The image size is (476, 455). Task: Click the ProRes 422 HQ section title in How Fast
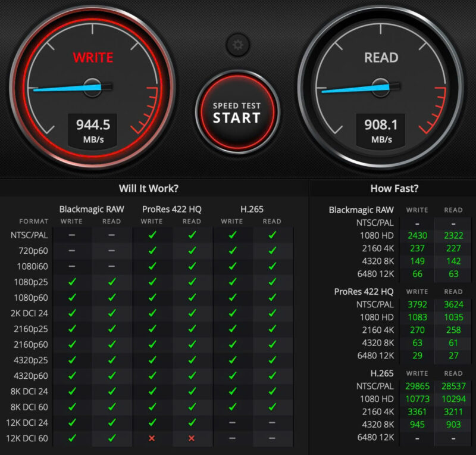364,291
